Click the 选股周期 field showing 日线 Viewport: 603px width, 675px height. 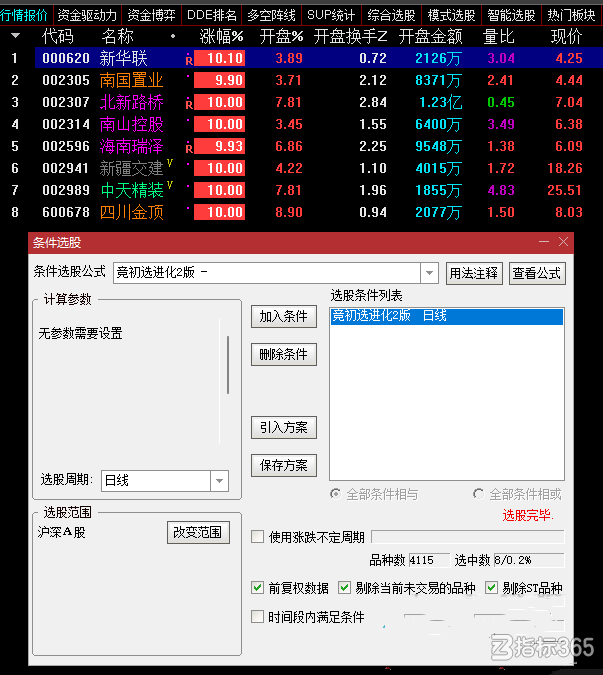pos(156,480)
